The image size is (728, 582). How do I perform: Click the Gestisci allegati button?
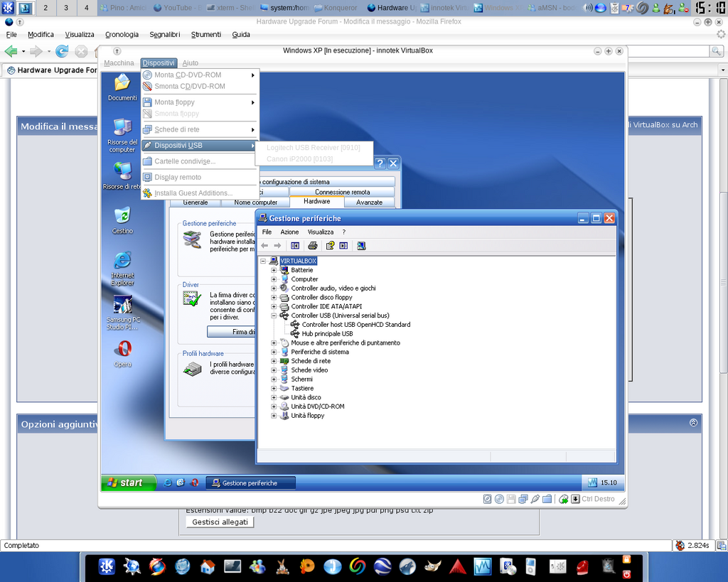pos(220,522)
